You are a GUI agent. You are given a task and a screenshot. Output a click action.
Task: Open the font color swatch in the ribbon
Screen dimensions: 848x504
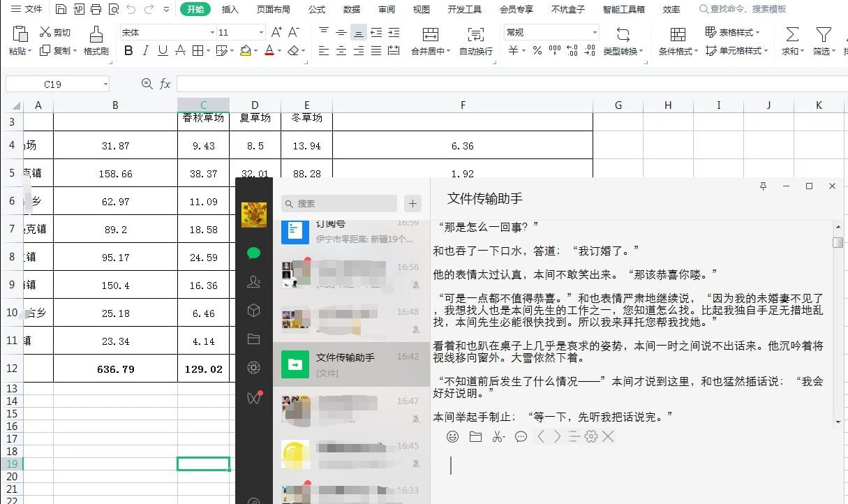click(270, 51)
